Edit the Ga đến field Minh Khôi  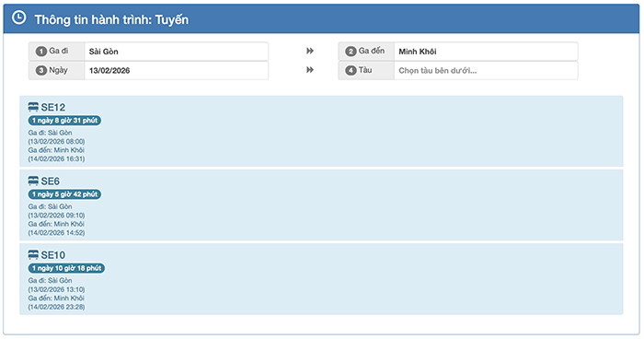click(x=486, y=52)
